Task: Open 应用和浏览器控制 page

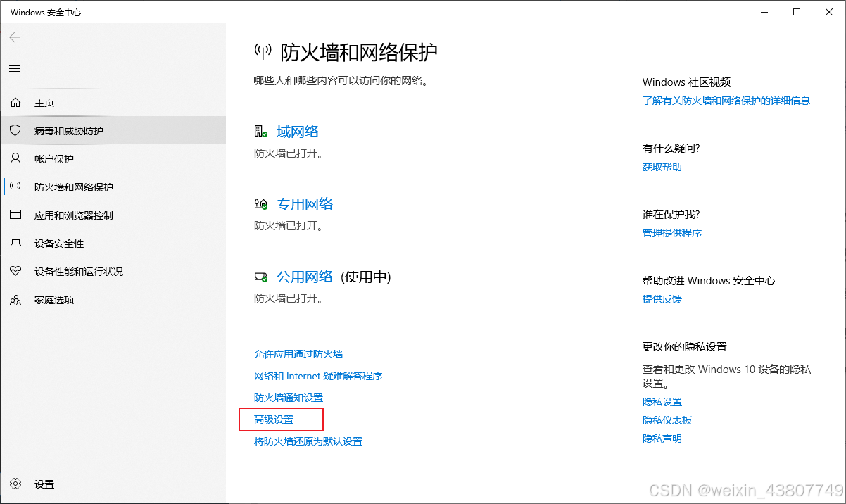Action: [113, 215]
